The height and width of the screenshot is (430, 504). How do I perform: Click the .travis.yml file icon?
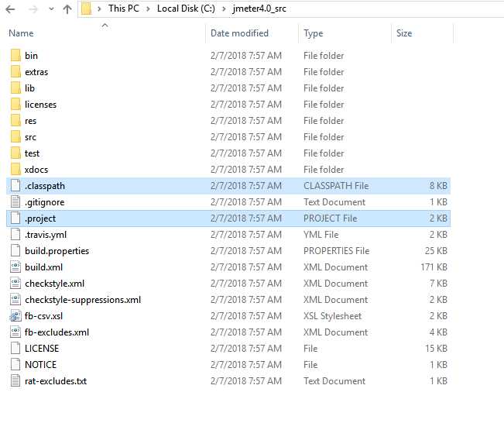(15, 234)
